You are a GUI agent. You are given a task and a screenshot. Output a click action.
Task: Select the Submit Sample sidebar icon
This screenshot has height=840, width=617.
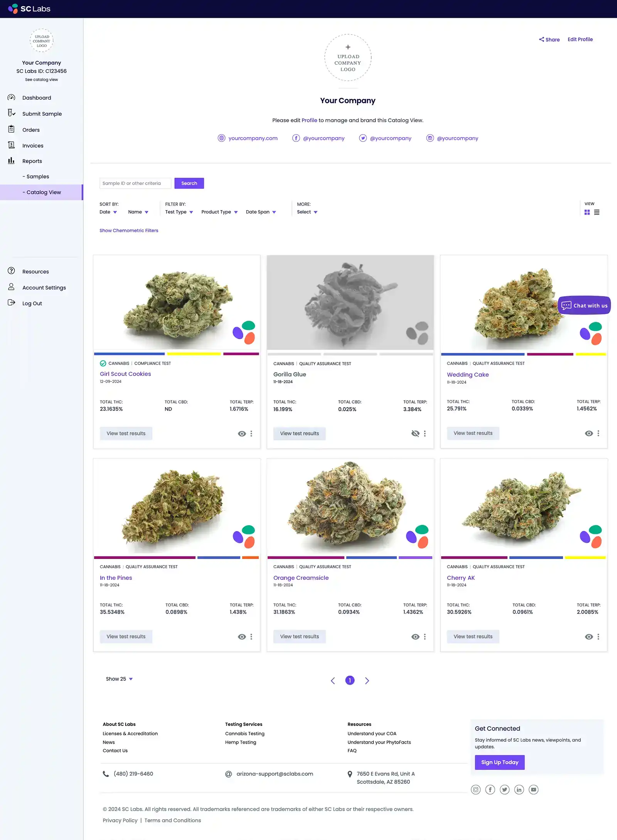[x=11, y=113]
